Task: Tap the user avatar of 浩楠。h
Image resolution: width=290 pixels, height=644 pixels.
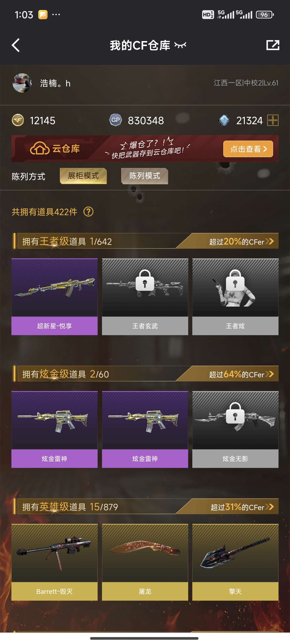Action: coord(22,83)
